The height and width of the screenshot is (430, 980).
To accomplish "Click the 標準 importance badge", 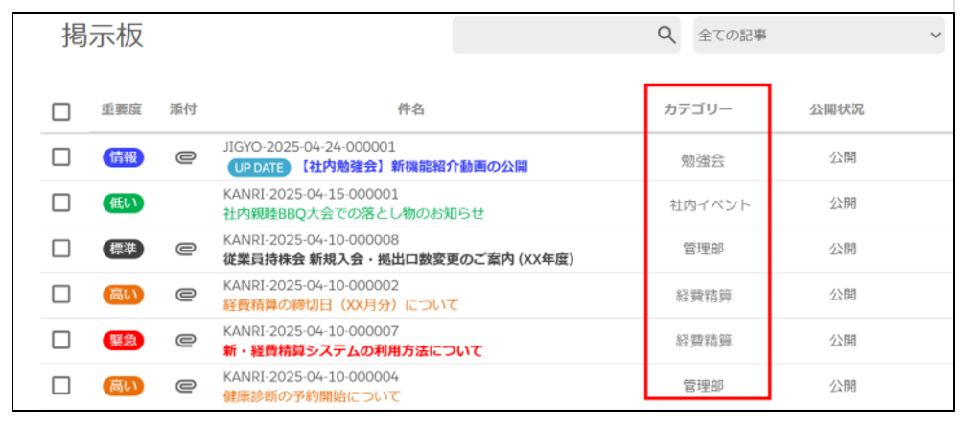I will click(123, 250).
